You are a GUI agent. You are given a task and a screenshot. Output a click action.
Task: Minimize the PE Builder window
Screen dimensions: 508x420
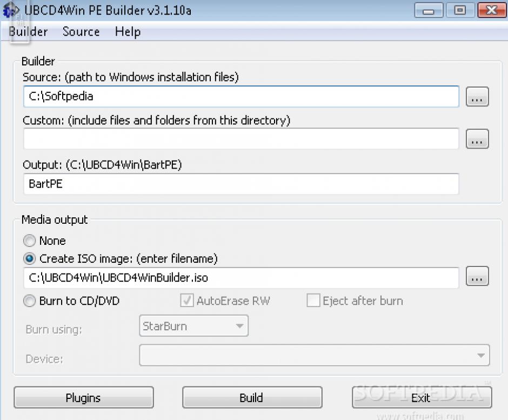coord(429,10)
